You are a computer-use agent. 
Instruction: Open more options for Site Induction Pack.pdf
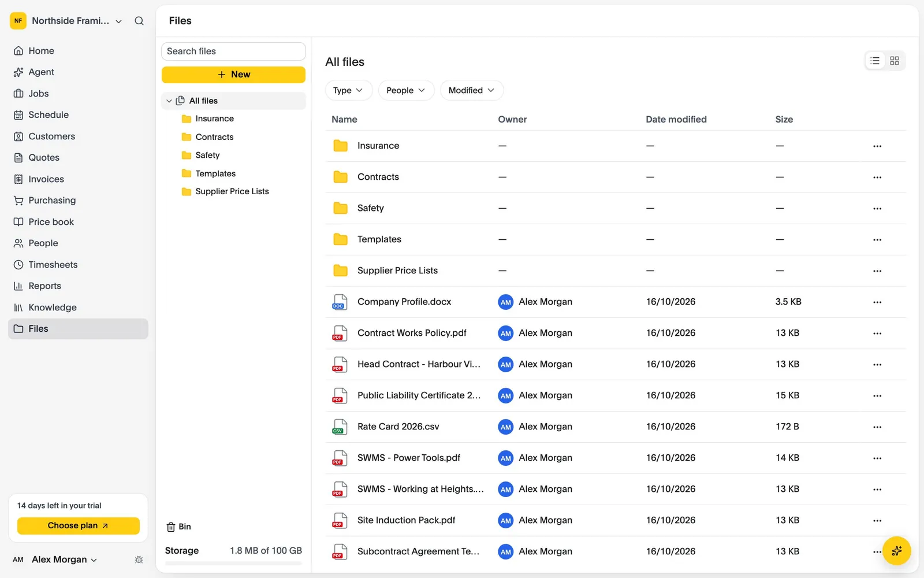click(x=877, y=521)
